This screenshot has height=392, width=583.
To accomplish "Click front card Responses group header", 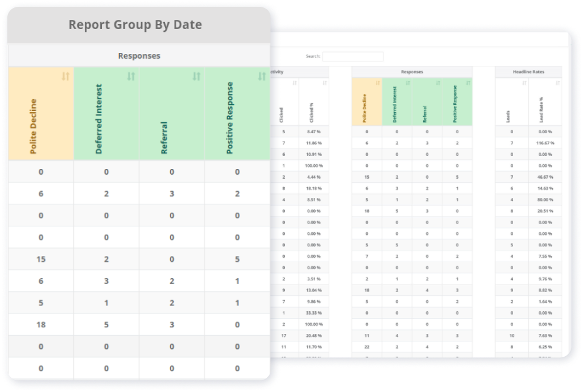I will pos(139,56).
